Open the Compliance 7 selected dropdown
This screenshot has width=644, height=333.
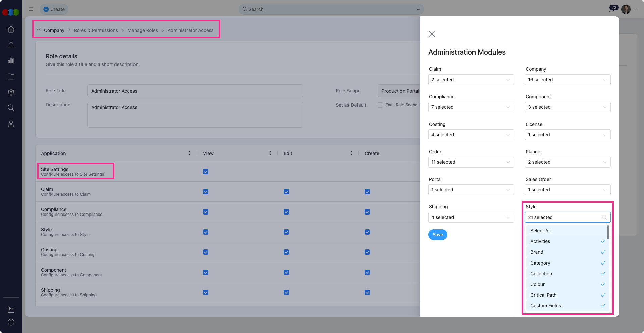pos(471,107)
